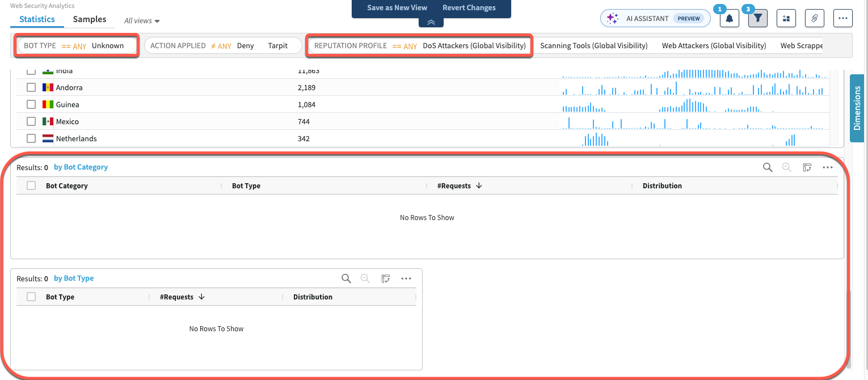The width and height of the screenshot is (868, 380).
Task: Check the Andorra row checkbox
Action: (32, 88)
